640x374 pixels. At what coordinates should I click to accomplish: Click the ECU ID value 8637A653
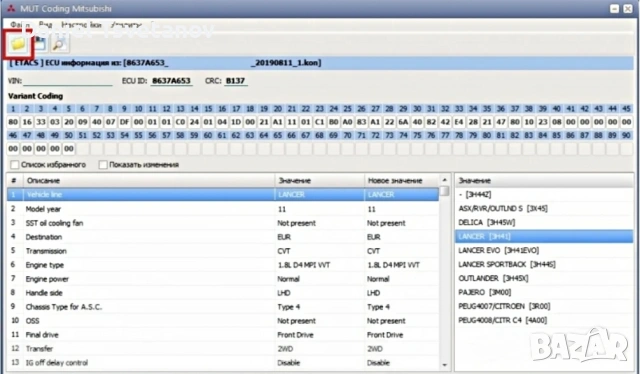coord(171,81)
